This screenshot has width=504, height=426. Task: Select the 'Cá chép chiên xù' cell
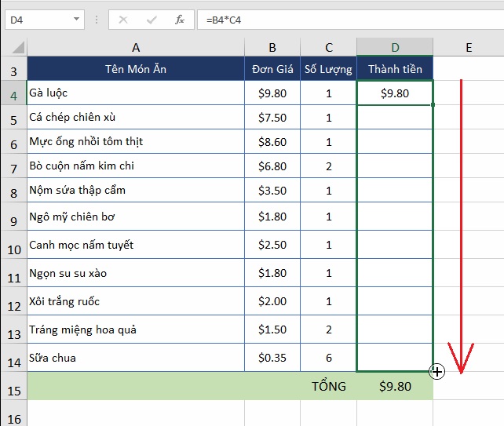tap(136, 117)
